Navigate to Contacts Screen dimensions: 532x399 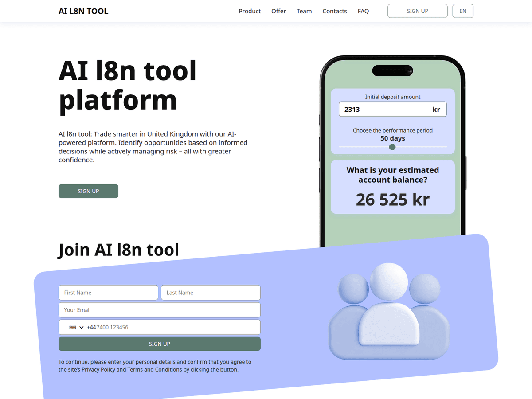335,11
